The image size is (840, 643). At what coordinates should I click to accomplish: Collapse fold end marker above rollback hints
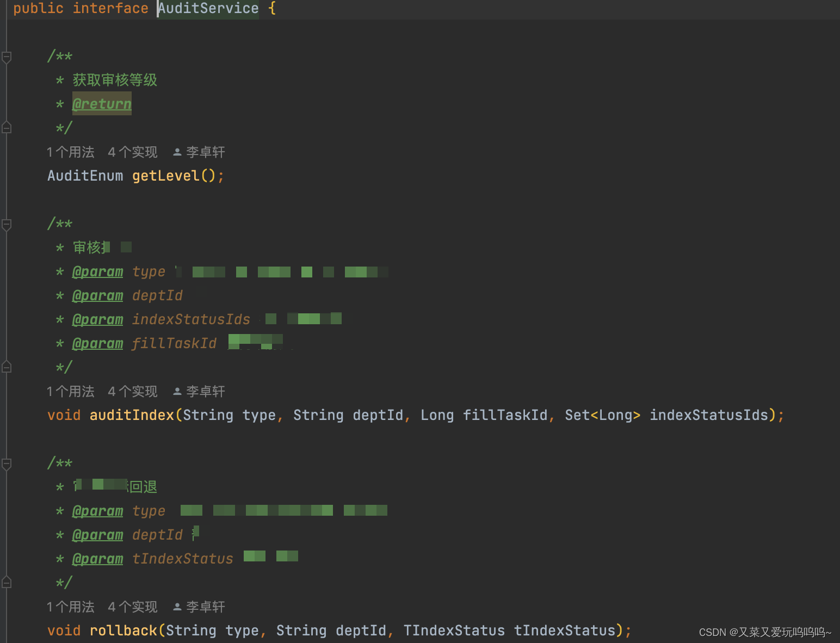7,583
